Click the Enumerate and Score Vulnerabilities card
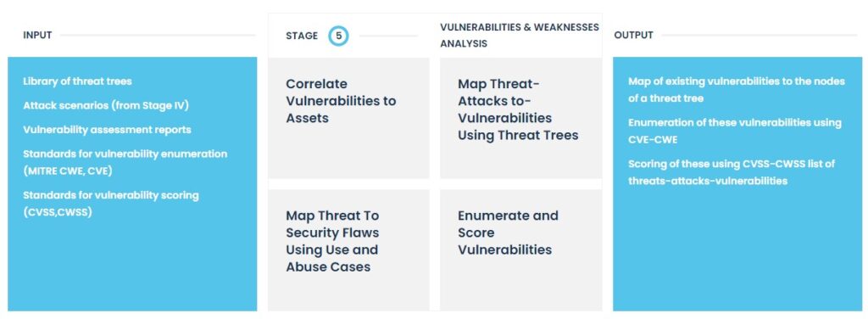Viewport: 868px width, 319px height. point(521,249)
